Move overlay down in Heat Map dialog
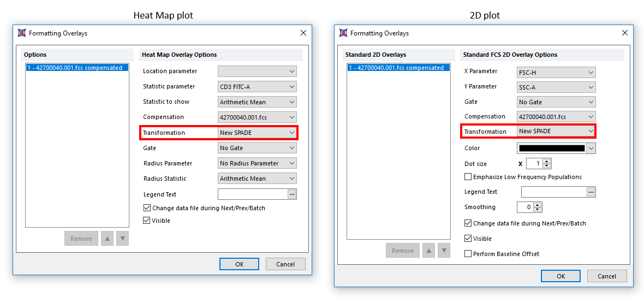 pos(123,239)
